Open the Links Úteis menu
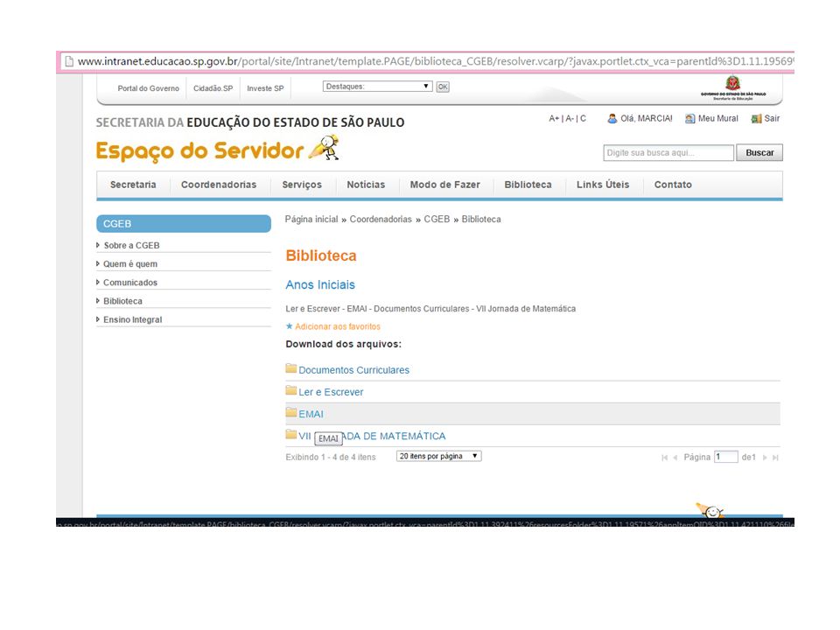 tap(603, 185)
